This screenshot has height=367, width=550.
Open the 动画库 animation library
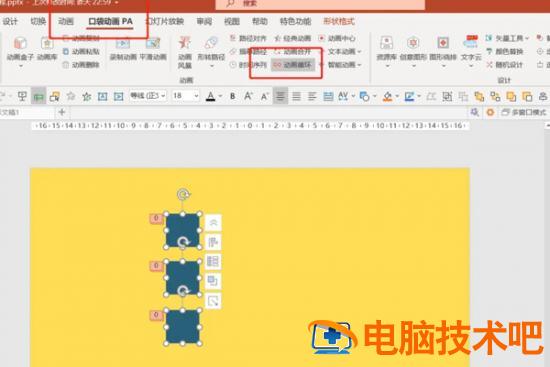coord(47,49)
